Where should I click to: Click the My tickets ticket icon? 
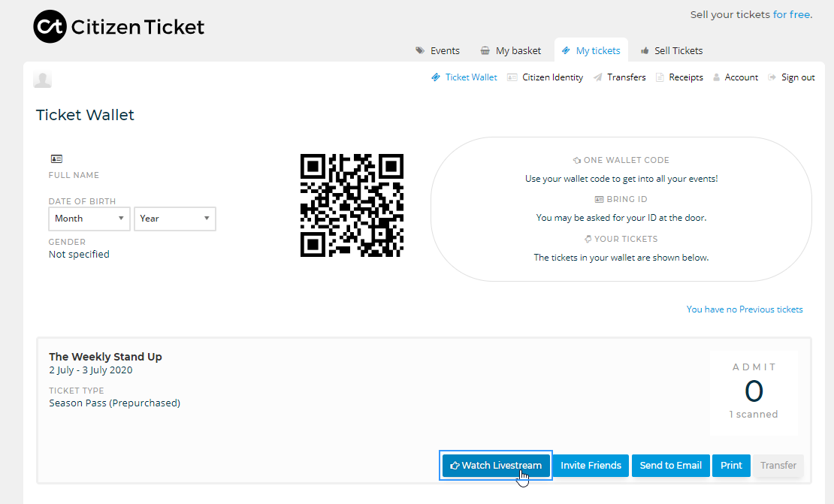[x=566, y=50]
